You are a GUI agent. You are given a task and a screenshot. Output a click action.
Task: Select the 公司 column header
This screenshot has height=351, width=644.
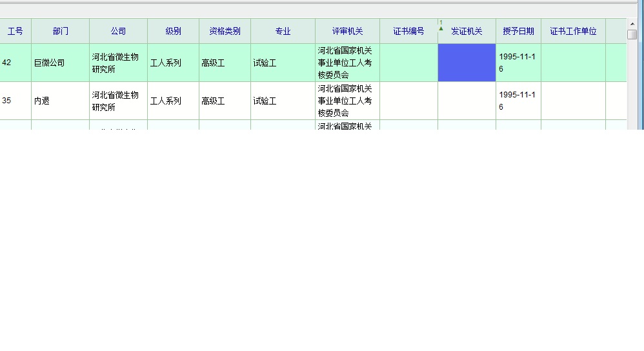pos(118,31)
